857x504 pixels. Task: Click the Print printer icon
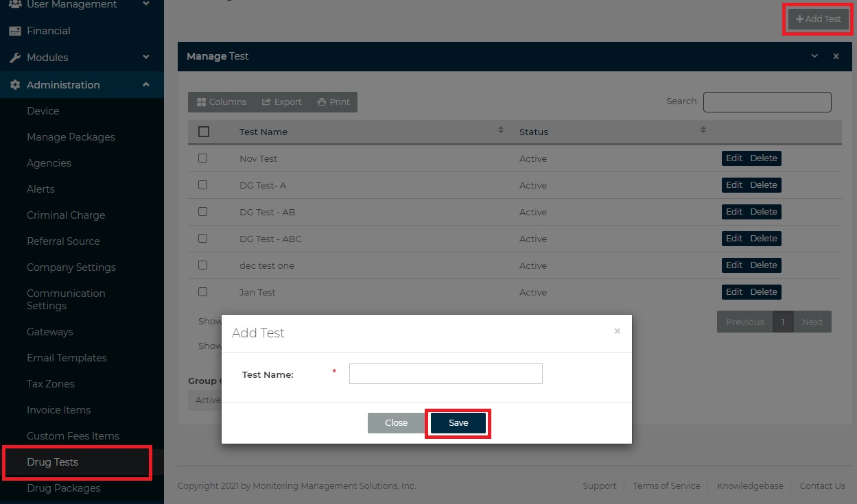click(322, 102)
